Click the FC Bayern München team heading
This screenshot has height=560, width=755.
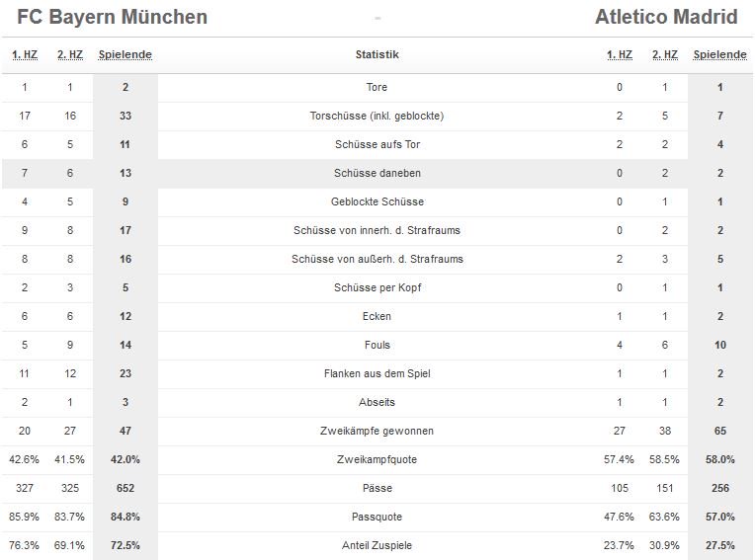pos(113,17)
